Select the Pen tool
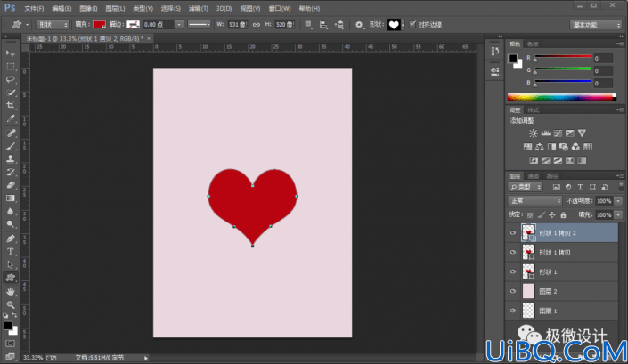Viewport: 628px width, 364px height. point(11,239)
